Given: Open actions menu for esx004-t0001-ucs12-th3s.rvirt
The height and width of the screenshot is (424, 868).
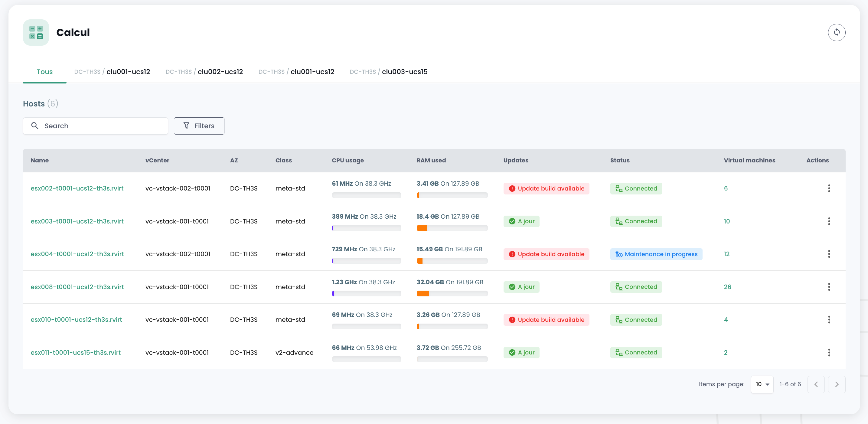Looking at the screenshot, I should tap(829, 254).
